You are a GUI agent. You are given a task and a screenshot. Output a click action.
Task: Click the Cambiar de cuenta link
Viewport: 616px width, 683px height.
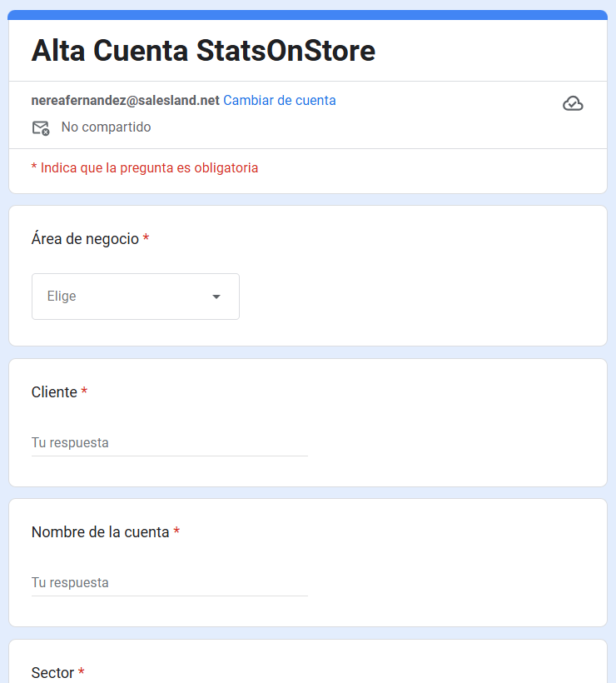[280, 100]
